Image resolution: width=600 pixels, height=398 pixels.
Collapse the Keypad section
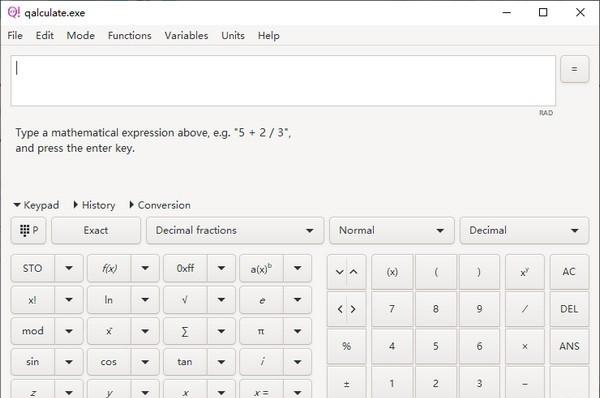tap(36, 205)
